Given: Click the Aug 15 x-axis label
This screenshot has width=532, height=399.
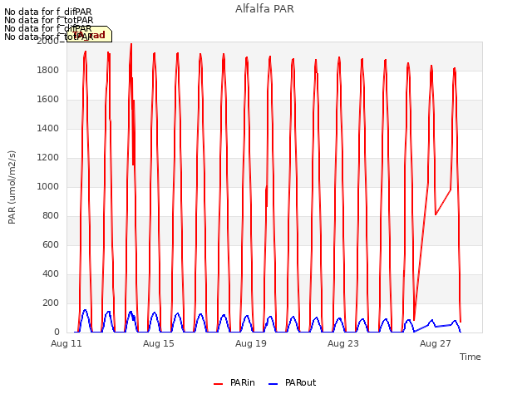Looking at the screenshot, I should pos(159,343).
